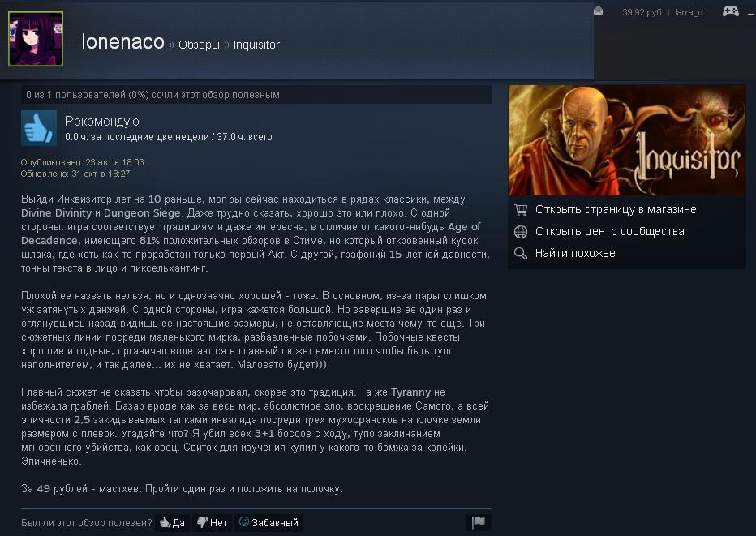View wallet balance 39.92 руб
Viewport: 756px width, 536px height.
642,12
